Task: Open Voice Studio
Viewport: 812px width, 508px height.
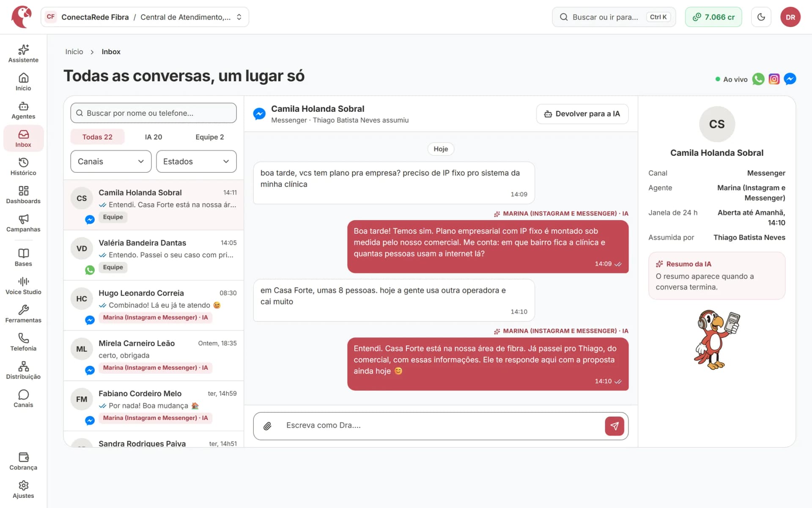Action: tap(23, 286)
